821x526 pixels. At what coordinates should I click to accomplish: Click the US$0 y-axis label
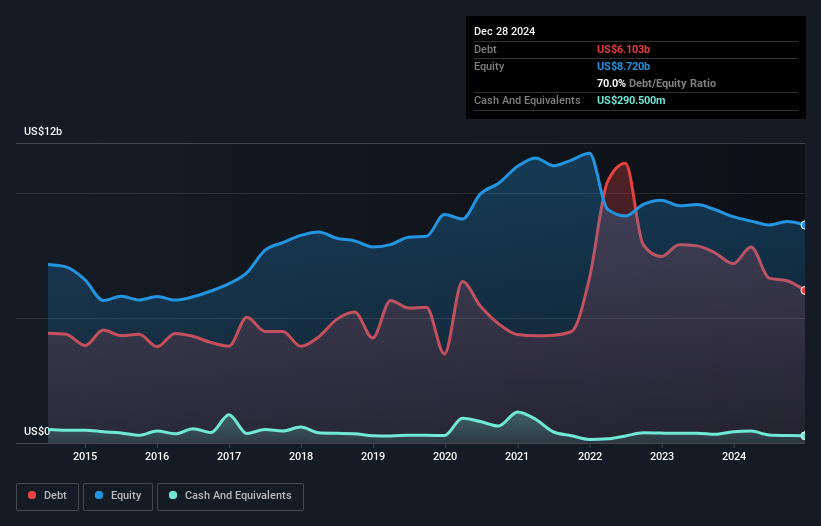(x=37, y=431)
